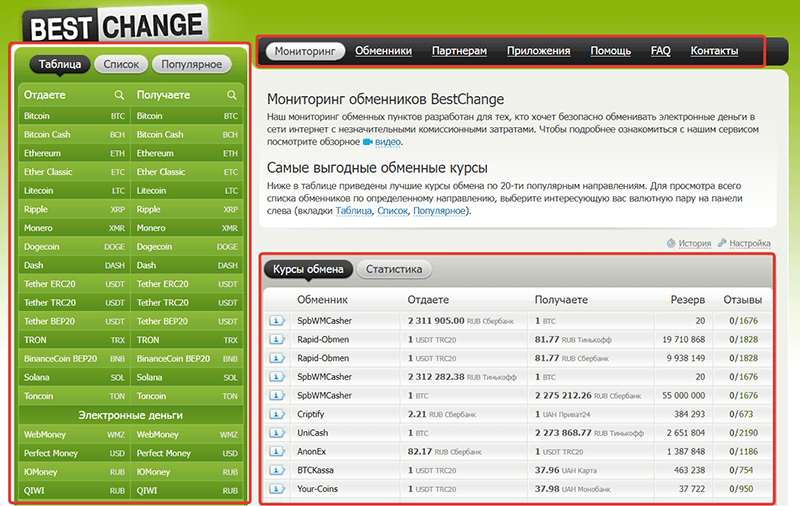800x506 pixels.
Task: Select Bitcoin in the Отдаете column
Action: [x=74, y=116]
